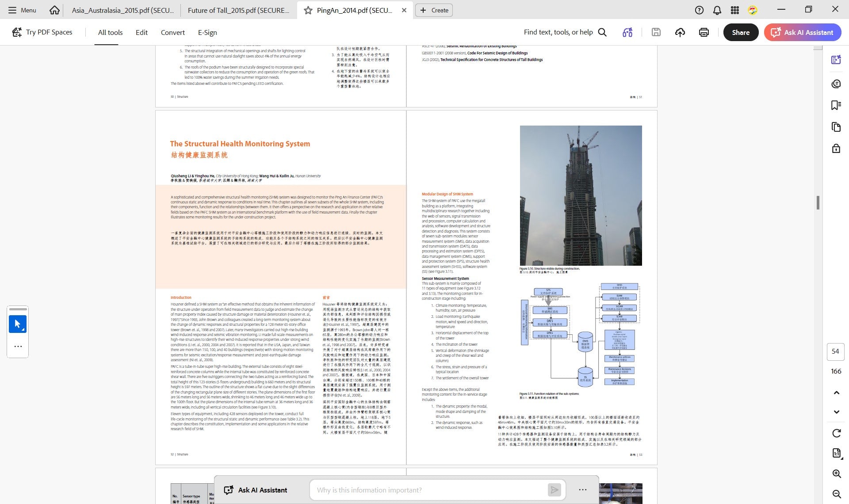849x504 pixels.
Task: Open the Comments panel icon in right sidebar
Action: pos(836,84)
